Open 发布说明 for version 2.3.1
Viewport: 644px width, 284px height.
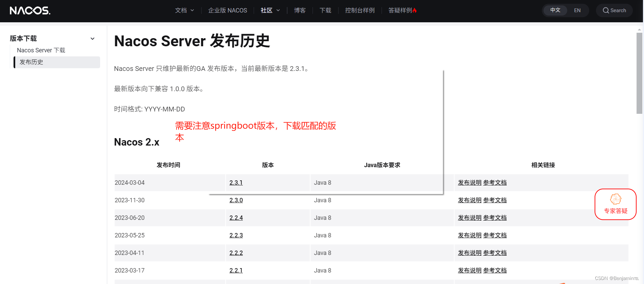(470, 183)
